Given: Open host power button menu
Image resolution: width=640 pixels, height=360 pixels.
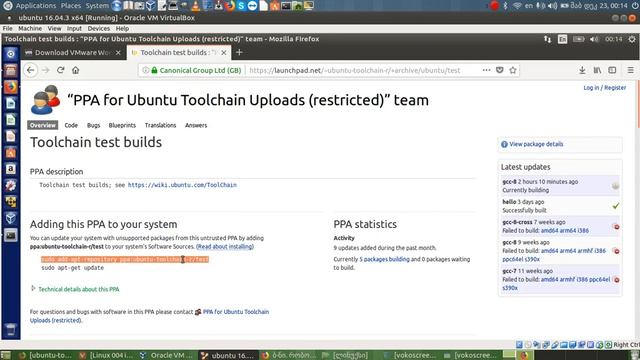Looking at the screenshot, I should point(635,6).
